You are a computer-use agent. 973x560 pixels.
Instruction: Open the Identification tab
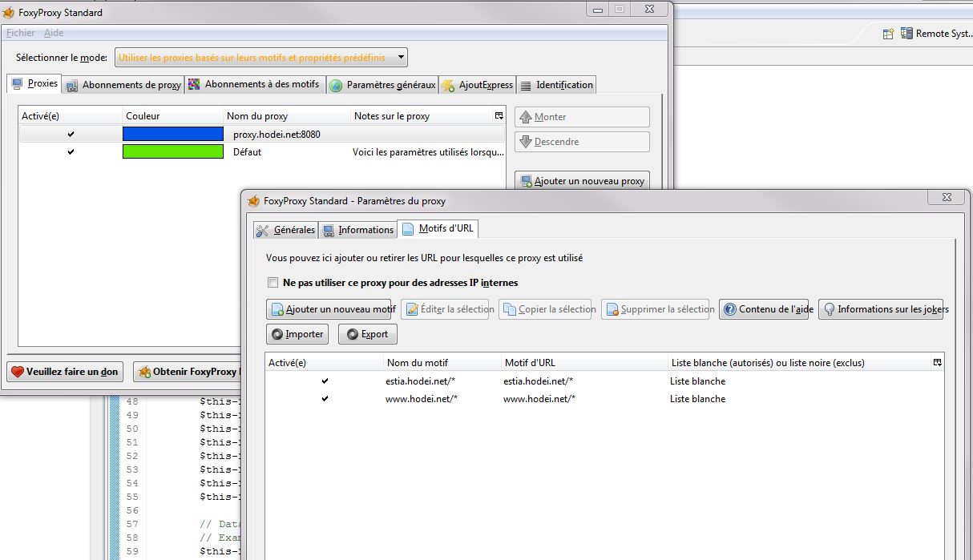(556, 85)
